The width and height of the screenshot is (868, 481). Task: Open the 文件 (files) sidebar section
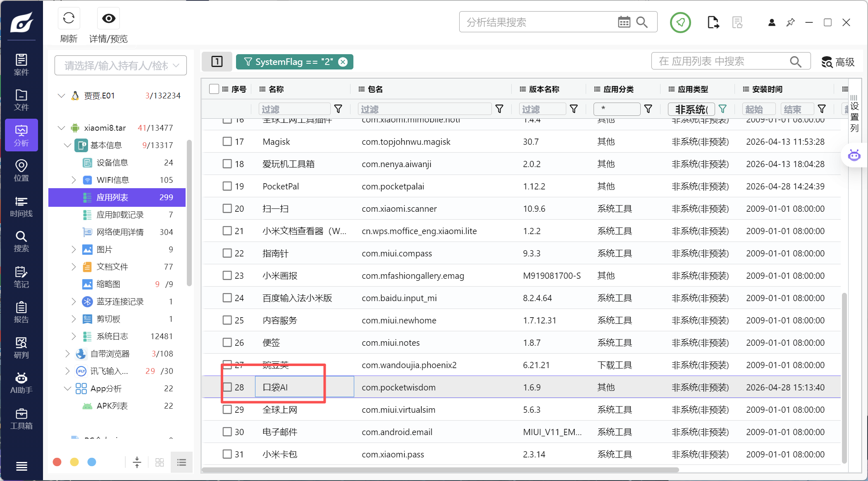(21, 100)
